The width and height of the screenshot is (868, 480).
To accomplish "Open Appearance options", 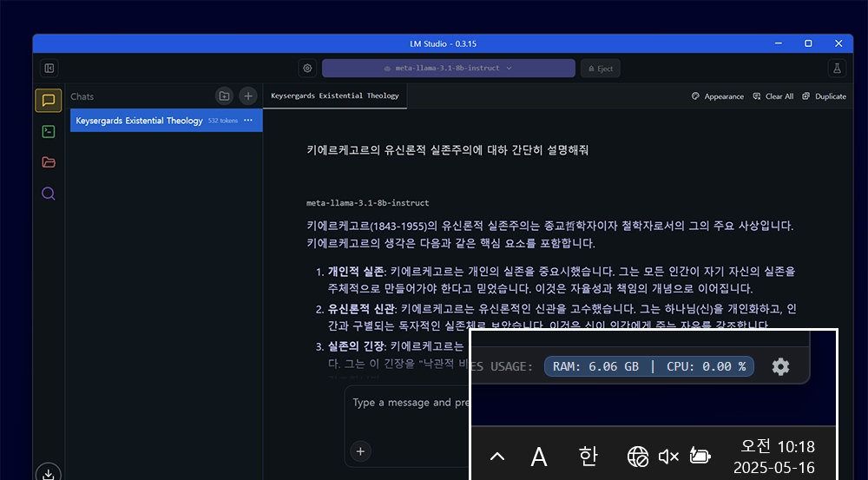I will coord(718,96).
